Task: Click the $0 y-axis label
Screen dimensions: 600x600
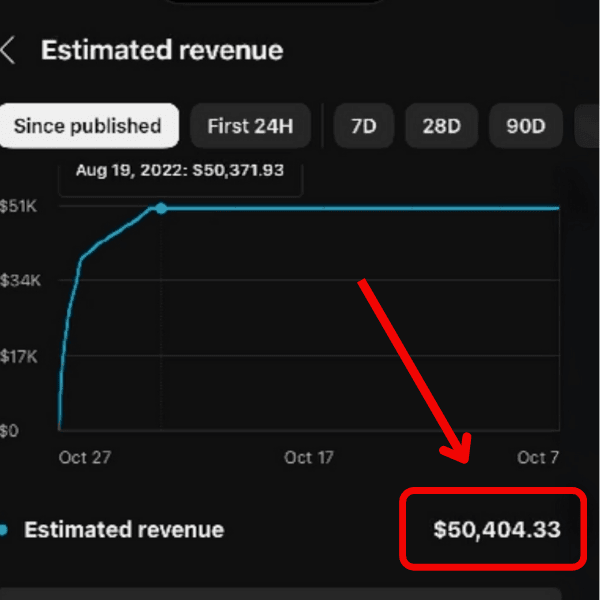Action: point(12,431)
